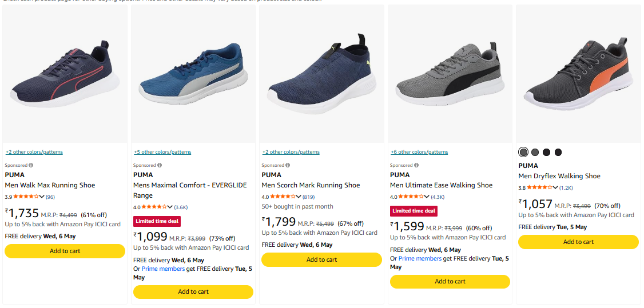The width and height of the screenshot is (644, 308).
Task: Click the Sponsored info icon on Scorch Mark shoe
Action: tap(288, 165)
